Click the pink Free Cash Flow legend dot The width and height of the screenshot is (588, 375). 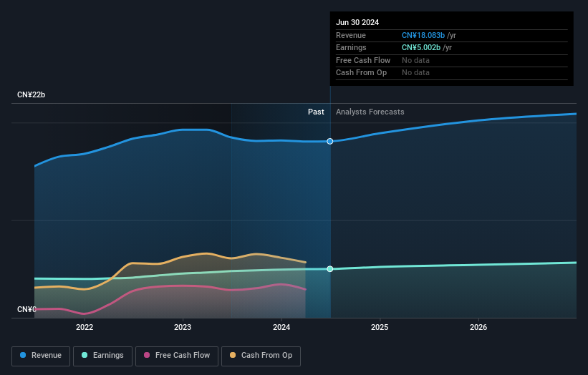[147, 355]
